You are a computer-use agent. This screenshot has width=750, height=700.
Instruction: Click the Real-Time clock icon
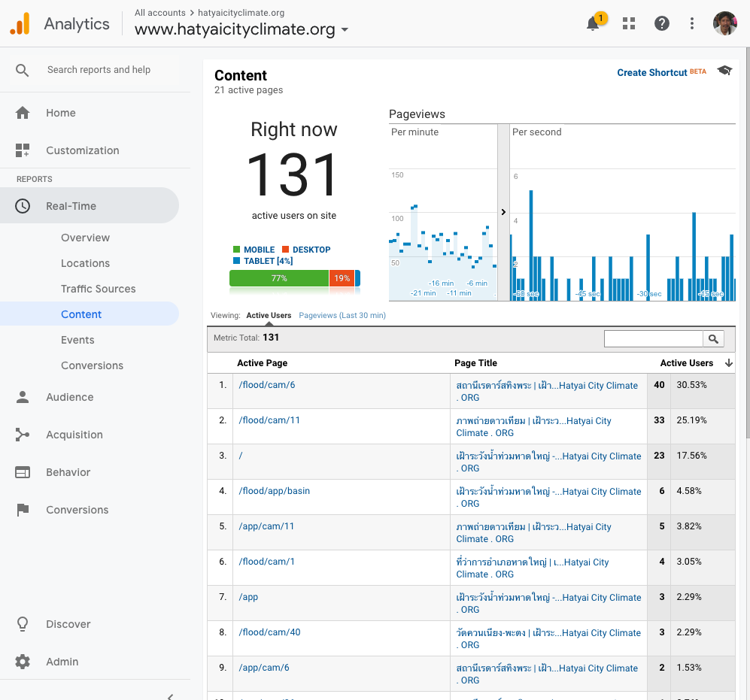pos(23,206)
